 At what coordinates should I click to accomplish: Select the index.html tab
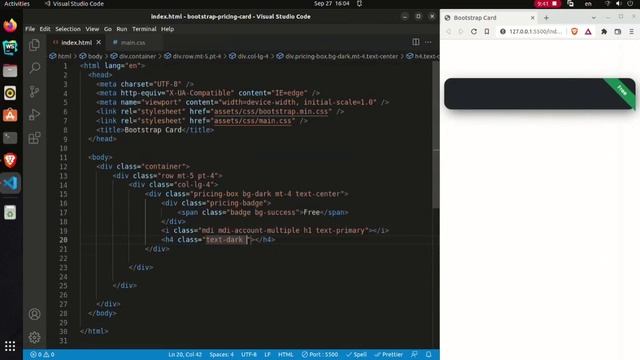[76, 42]
